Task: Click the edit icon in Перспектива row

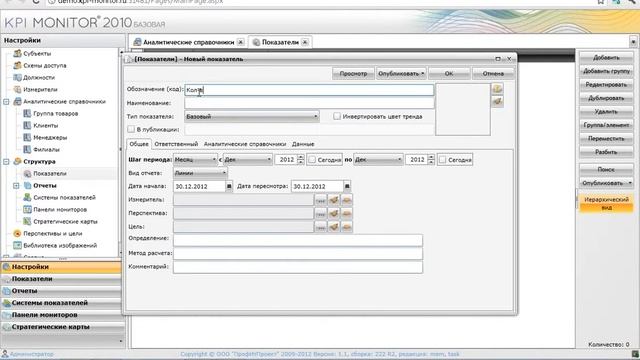Action: 334,213
